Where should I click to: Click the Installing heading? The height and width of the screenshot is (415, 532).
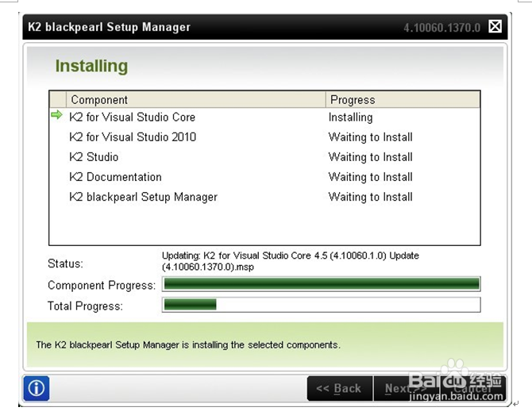pyautogui.click(x=91, y=66)
